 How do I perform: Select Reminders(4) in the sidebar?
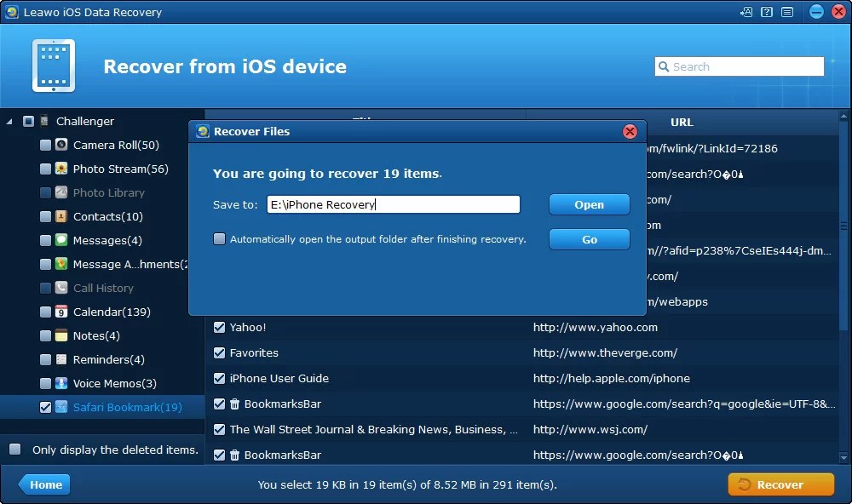click(109, 359)
